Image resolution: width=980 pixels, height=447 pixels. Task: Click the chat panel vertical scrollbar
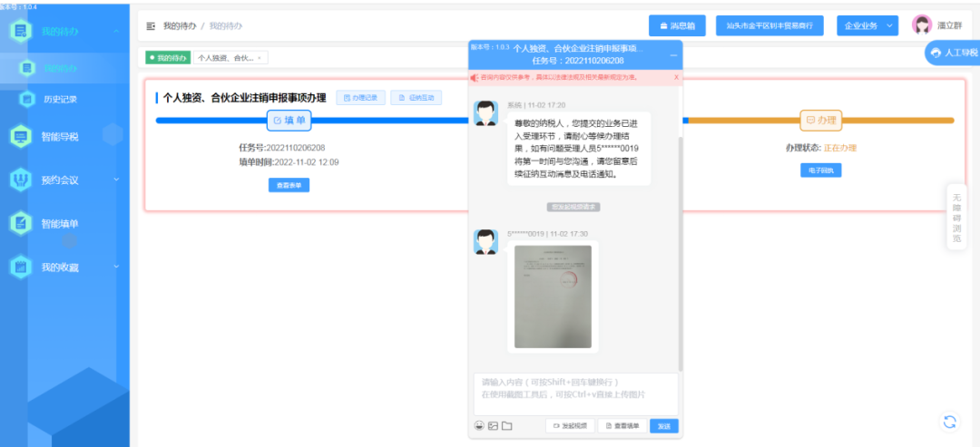click(x=681, y=253)
